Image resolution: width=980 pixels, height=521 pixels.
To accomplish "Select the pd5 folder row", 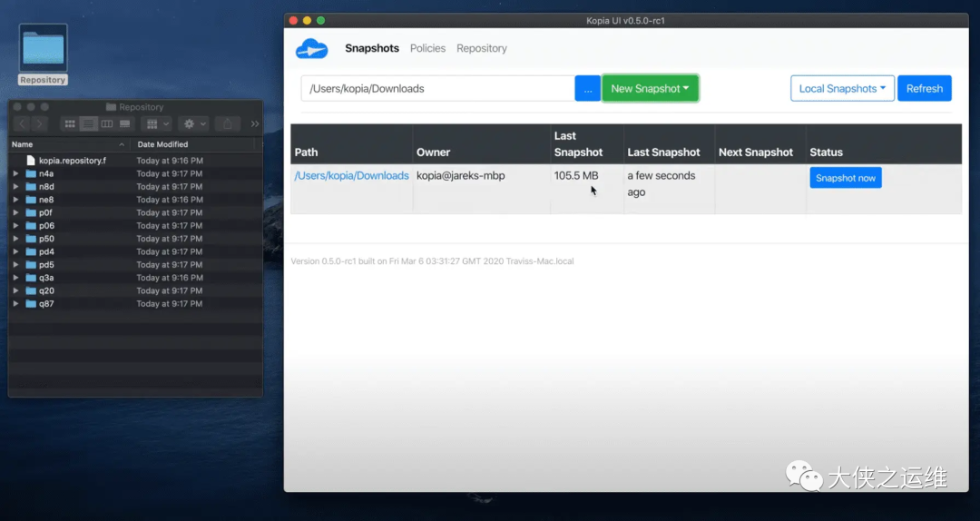I will point(135,264).
